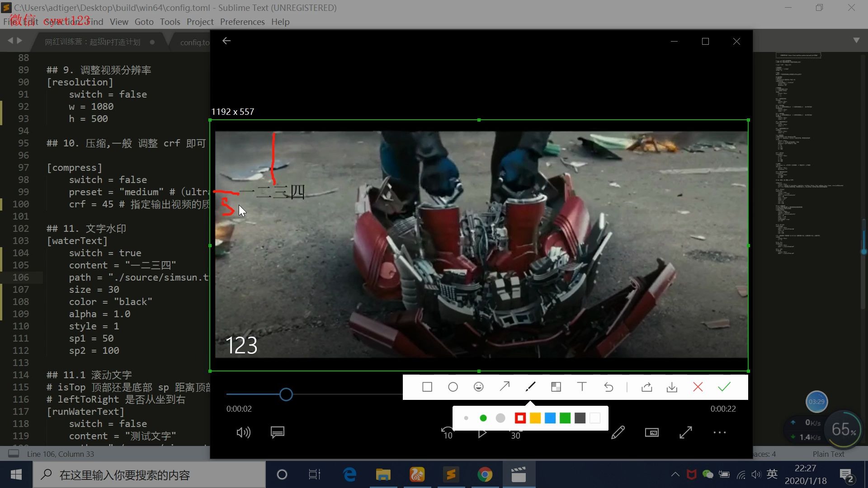Go to next tab with right arrow
Image resolution: width=868 pixels, height=488 pixels.
coord(19,41)
